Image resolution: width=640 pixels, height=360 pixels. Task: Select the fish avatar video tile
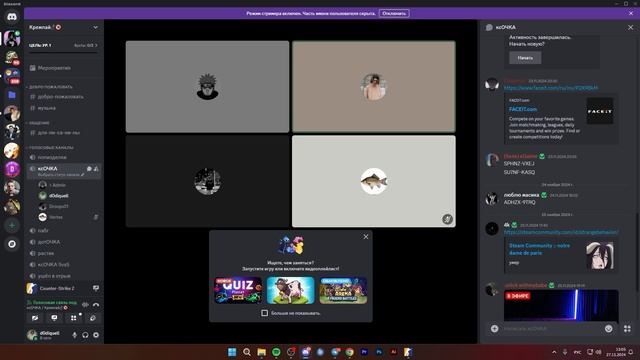(374, 181)
